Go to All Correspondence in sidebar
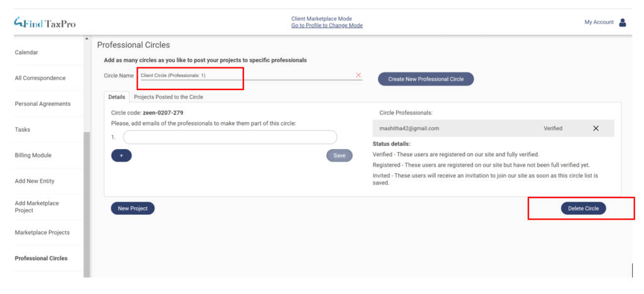The image size is (644, 294). (x=40, y=78)
